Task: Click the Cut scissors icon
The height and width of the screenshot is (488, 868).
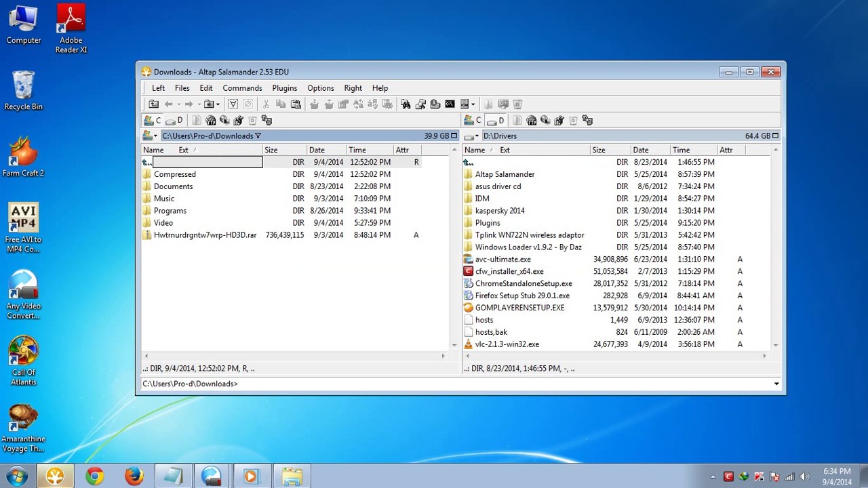Action: pos(266,104)
